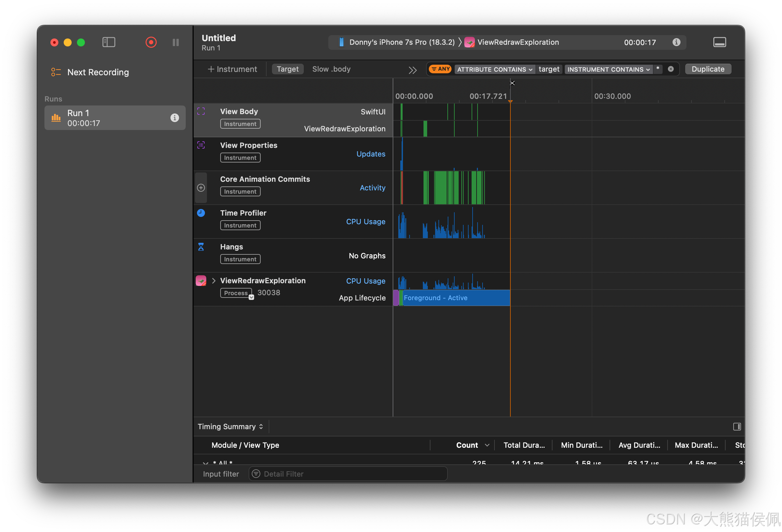This screenshot has width=782, height=532.
Task: Start recording with the red record button
Action: click(x=151, y=42)
